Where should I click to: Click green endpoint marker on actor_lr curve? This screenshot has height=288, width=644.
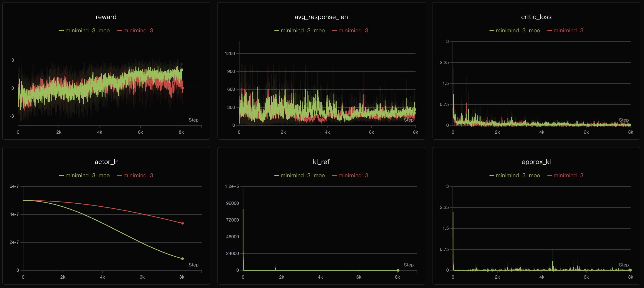pyautogui.click(x=183, y=259)
